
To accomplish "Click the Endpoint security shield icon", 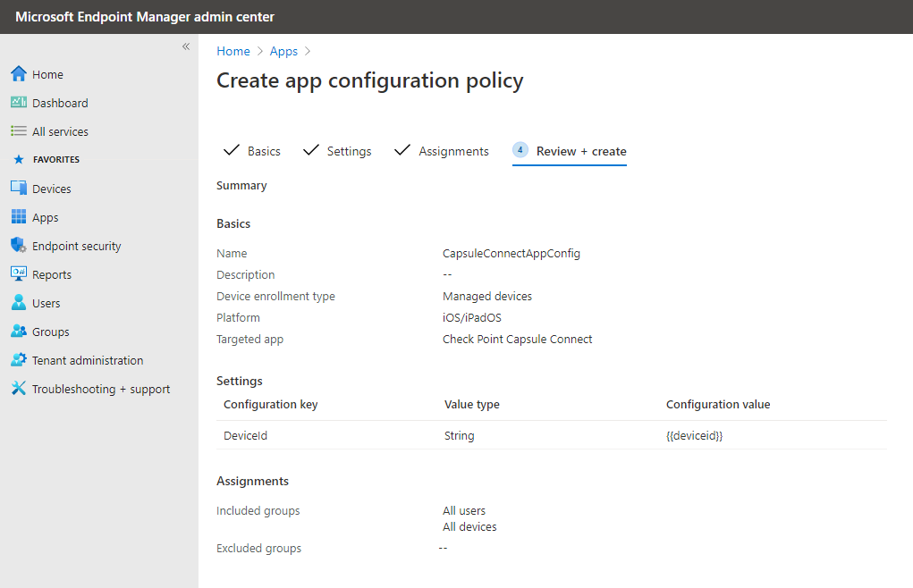I will (x=19, y=245).
